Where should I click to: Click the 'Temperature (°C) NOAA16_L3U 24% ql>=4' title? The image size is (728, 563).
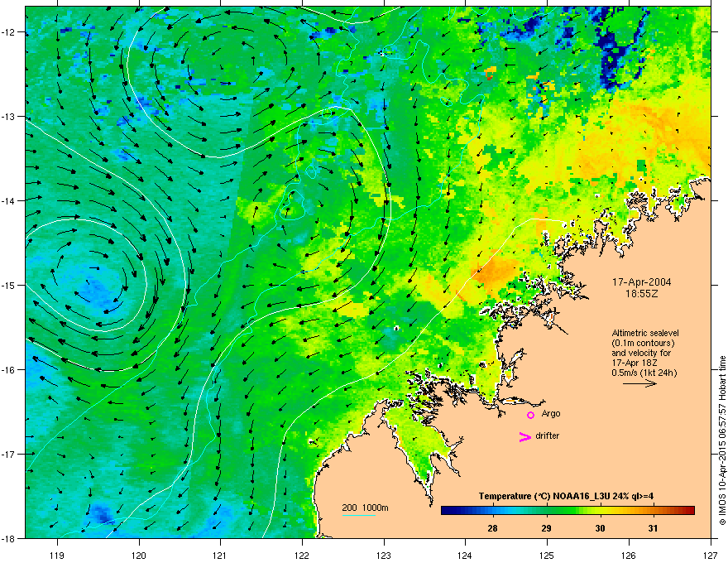566,496
